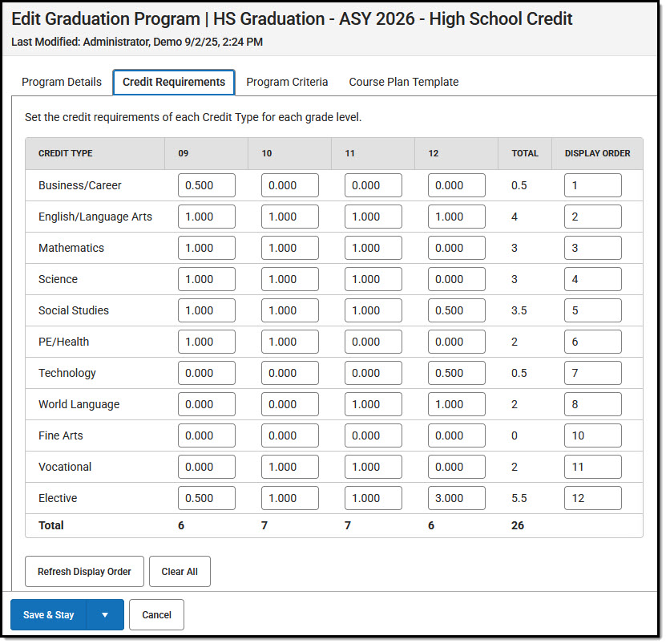Image resolution: width=666 pixels, height=644 pixels.
Task: Open the Course Plan Template tab
Action: click(403, 82)
